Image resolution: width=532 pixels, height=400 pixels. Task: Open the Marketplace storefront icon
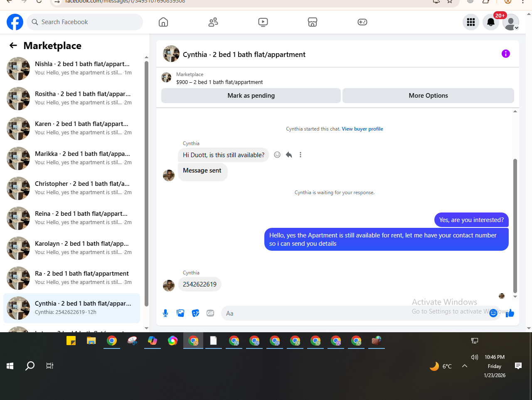click(313, 22)
